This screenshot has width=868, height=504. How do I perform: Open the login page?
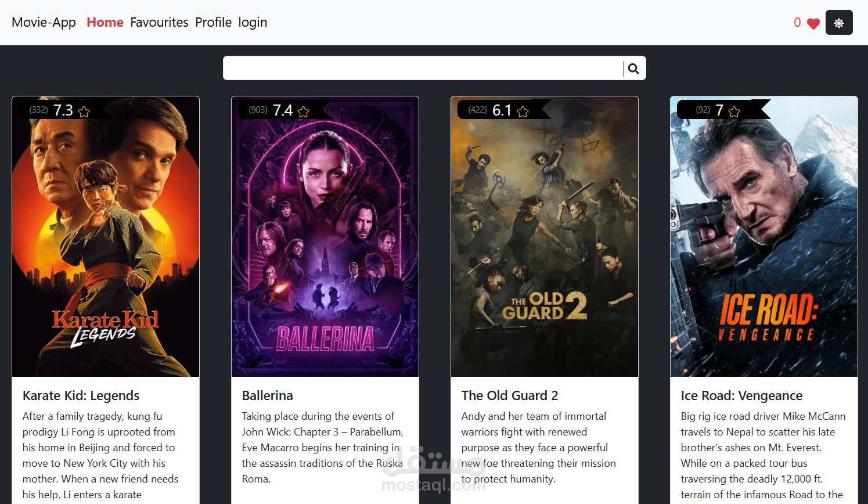[253, 22]
